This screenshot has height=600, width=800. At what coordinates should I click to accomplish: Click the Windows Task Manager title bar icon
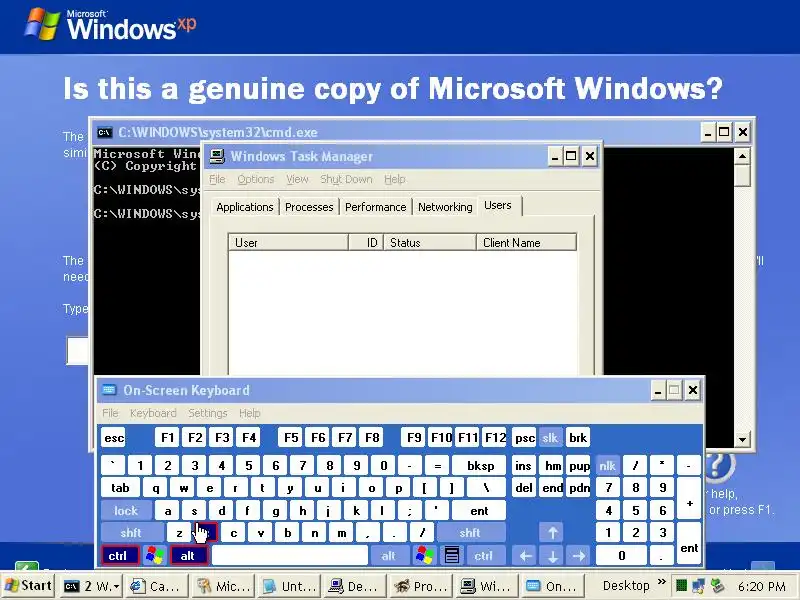[217, 156]
